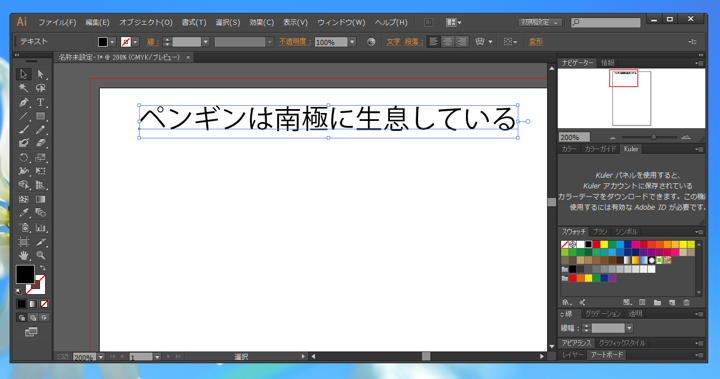
Task: Select the Zoom magnifier tool
Action: [x=40, y=255]
